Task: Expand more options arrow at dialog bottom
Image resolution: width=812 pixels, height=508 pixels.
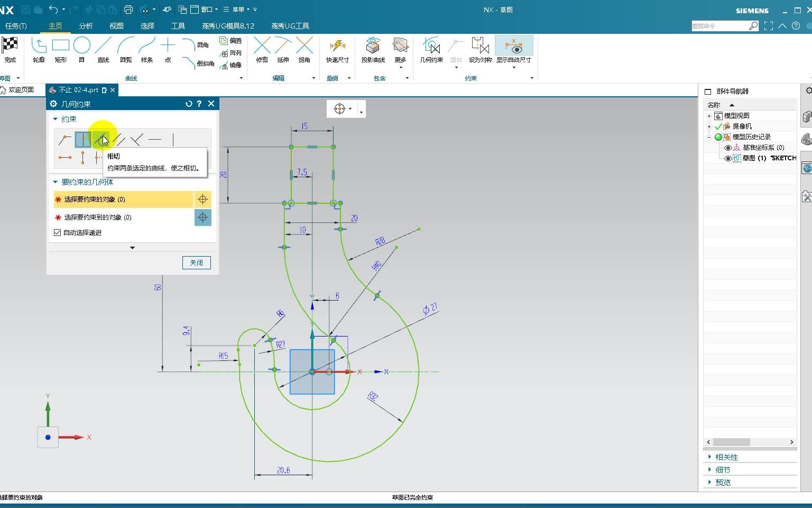Action: 132,248
